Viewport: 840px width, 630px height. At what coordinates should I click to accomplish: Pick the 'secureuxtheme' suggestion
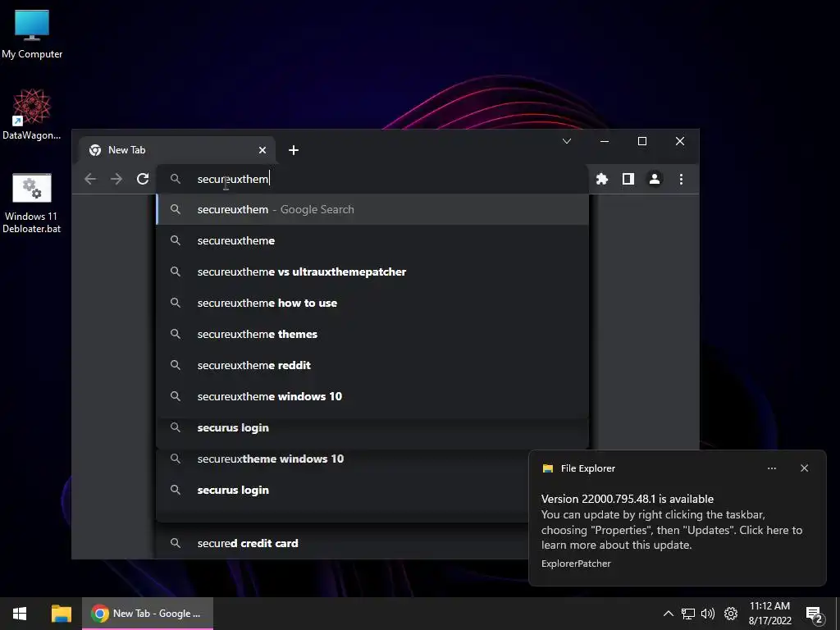tap(373, 240)
